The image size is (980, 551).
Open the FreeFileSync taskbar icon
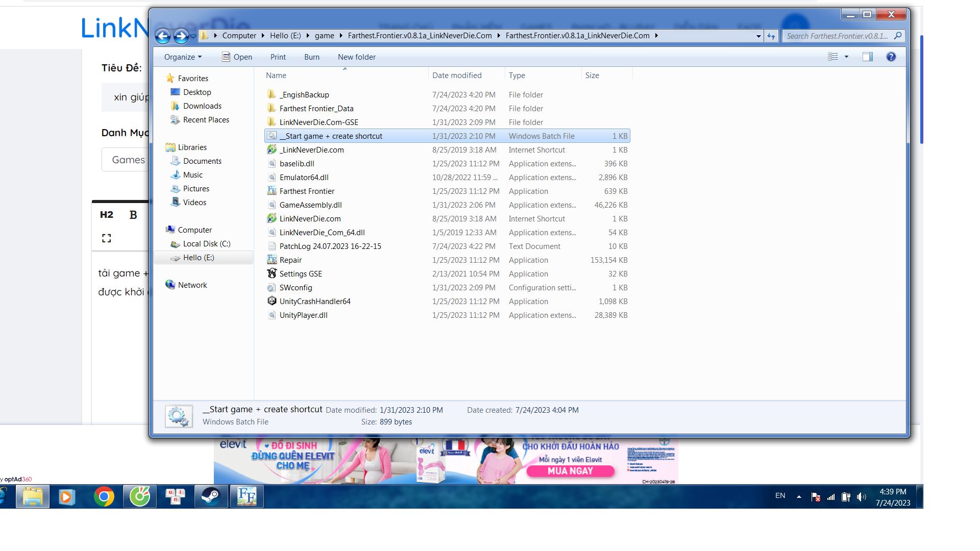coord(246,496)
